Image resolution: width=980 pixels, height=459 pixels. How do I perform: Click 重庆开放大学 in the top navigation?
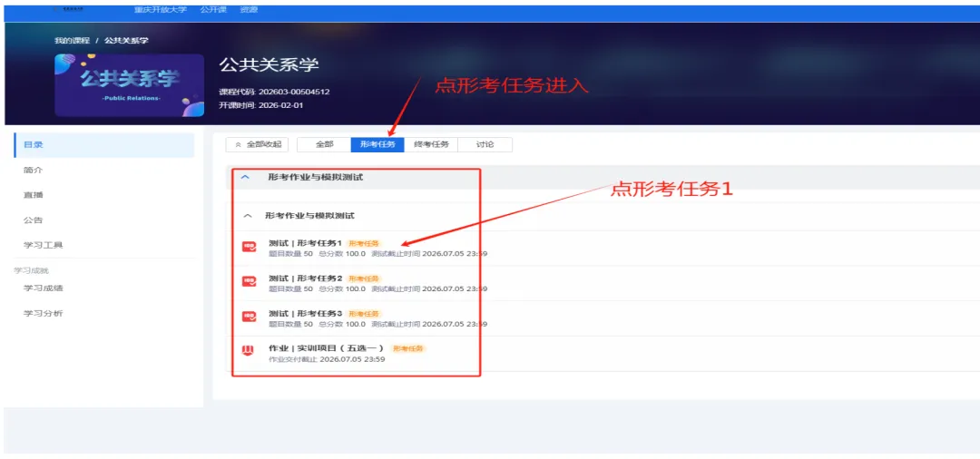(160, 10)
